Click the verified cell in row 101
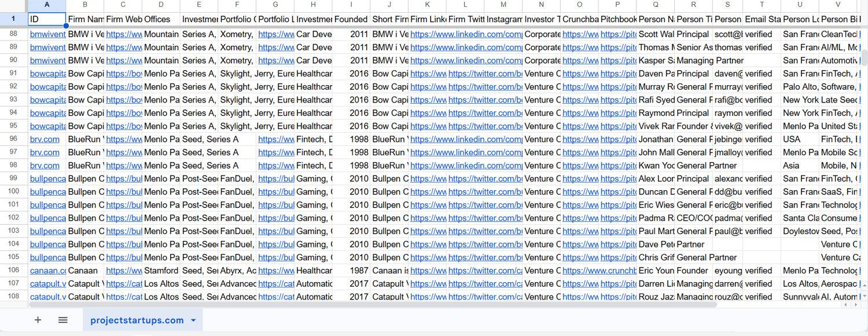868x336 pixels. click(x=762, y=204)
